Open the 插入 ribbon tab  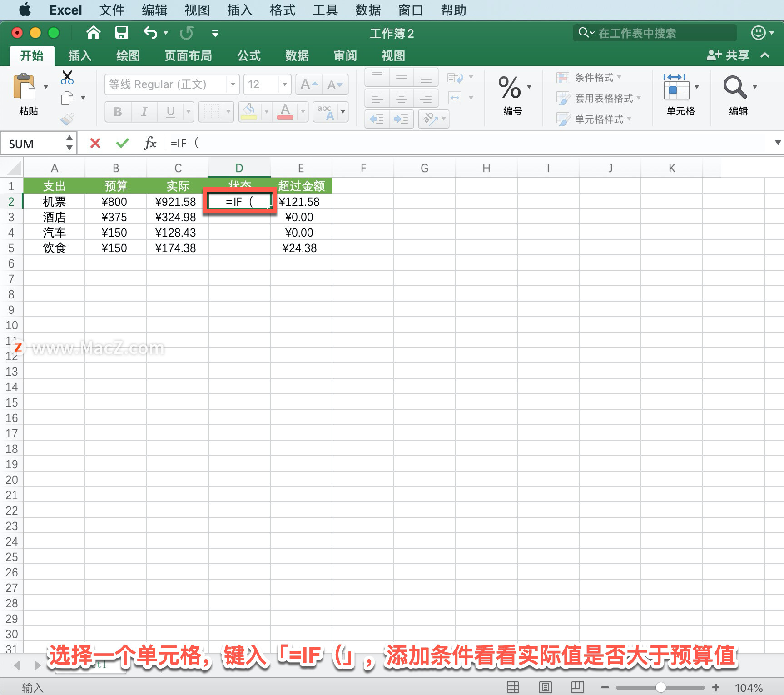point(80,56)
